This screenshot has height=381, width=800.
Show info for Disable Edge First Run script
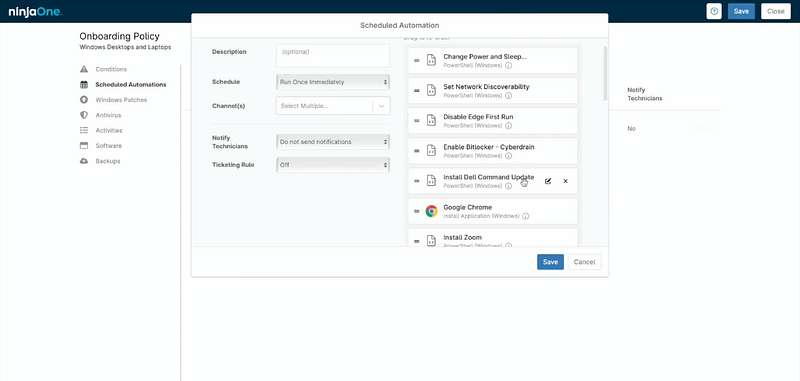[x=509, y=125]
